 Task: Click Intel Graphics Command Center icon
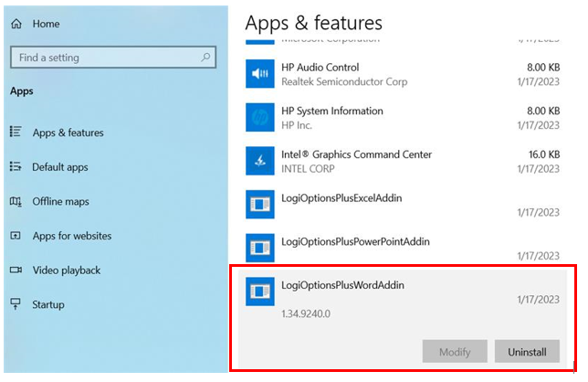[260, 161]
